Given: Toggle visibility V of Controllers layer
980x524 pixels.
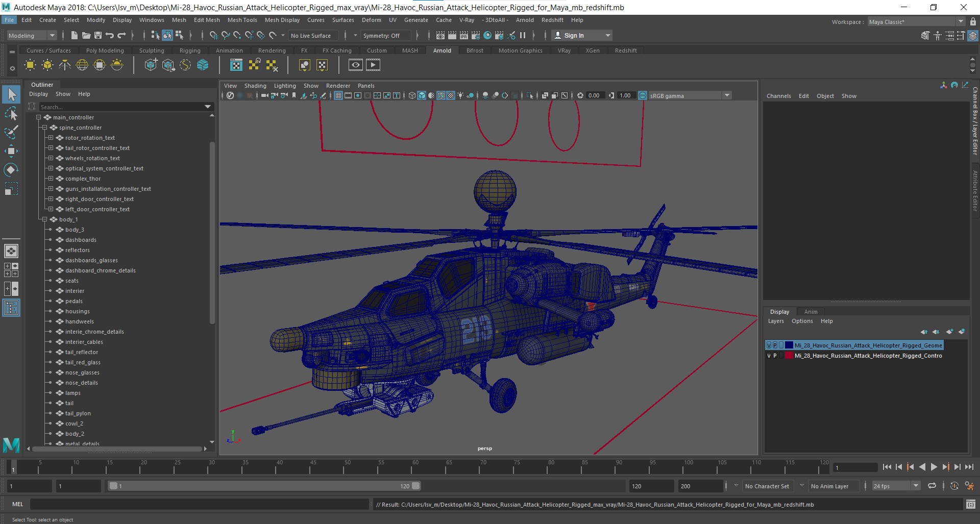Looking at the screenshot, I should tap(769, 356).
